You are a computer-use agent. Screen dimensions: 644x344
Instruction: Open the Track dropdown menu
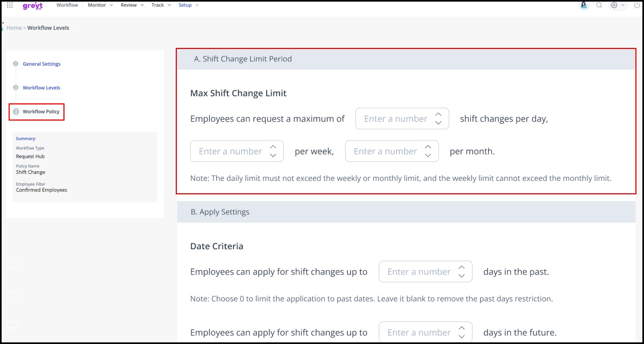[161, 5]
